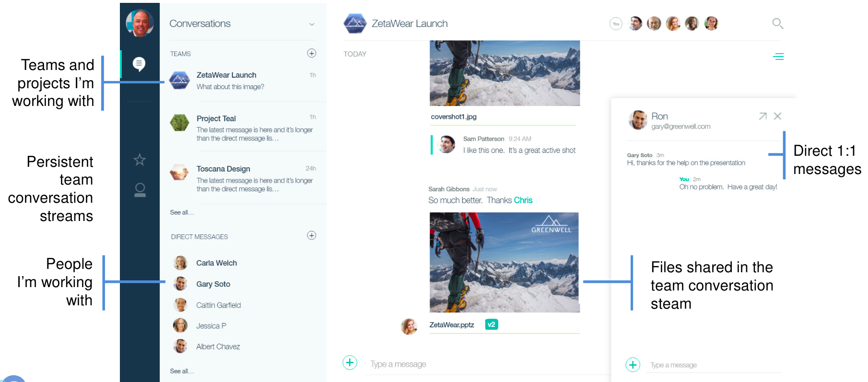
Task: Add a new team with plus icon
Action: click(312, 53)
